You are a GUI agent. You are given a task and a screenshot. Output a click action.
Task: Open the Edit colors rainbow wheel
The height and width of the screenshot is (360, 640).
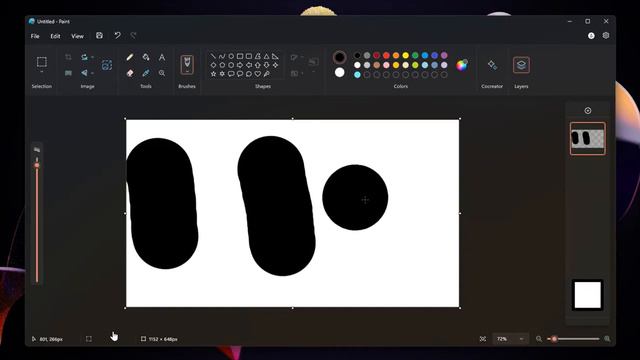coord(462,65)
